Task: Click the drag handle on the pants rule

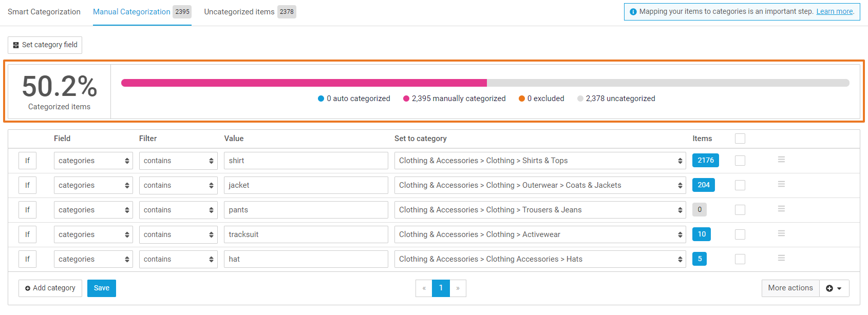Action: [781, 209]
